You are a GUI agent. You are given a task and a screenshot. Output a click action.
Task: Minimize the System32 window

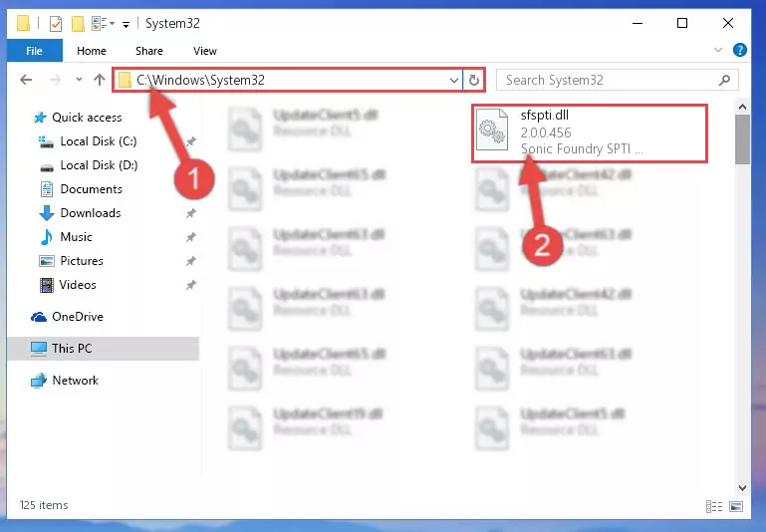coord(638,23)
